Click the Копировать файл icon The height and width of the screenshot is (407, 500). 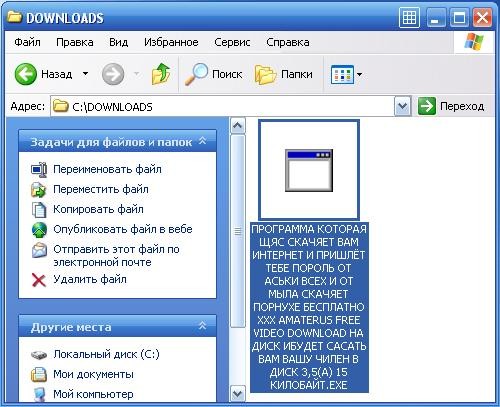pos(39,209)
